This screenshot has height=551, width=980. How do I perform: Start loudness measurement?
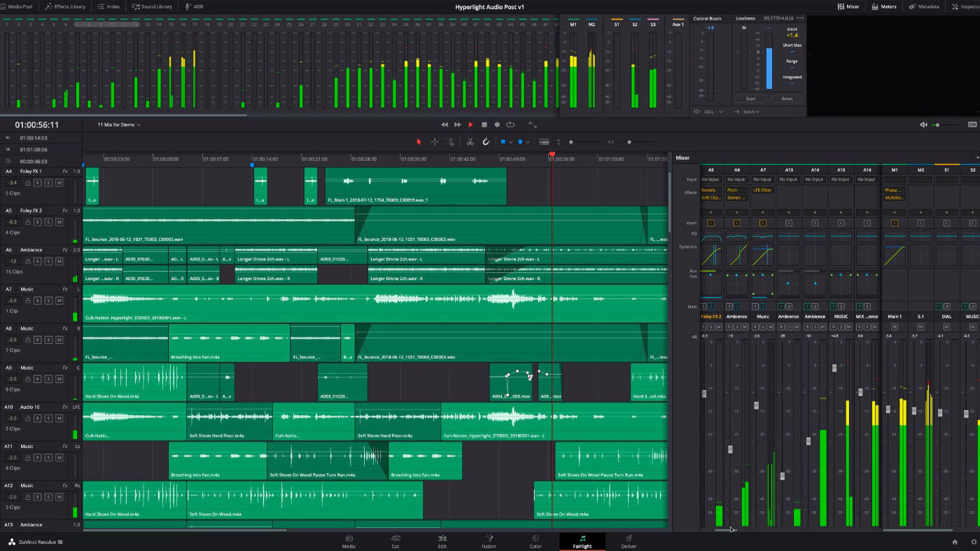click(750, 99)
